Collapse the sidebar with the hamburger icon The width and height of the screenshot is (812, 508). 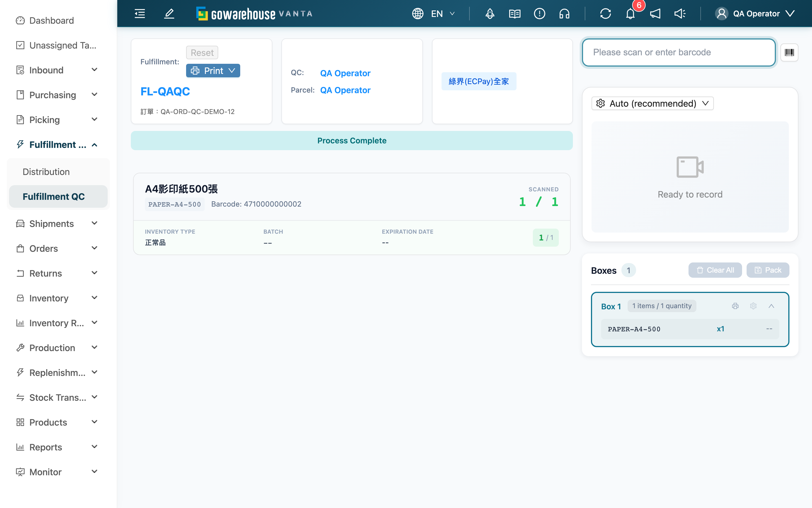coord(140,14)
